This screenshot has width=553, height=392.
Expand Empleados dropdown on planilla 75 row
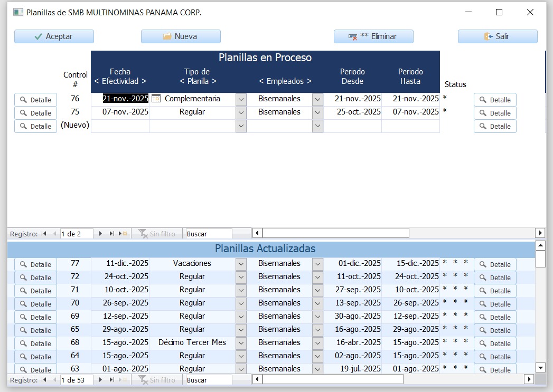[317, 112]
